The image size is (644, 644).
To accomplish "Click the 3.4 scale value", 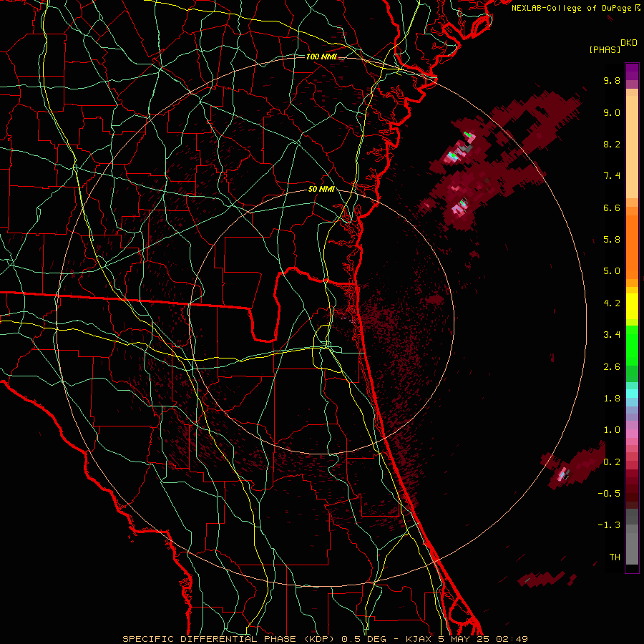I will (x=612, y=335).
